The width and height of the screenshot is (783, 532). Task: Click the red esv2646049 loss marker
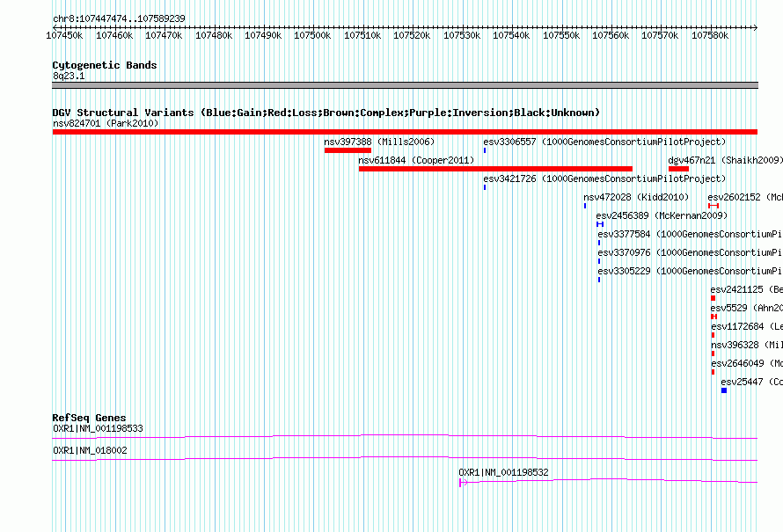pyautogui.click(x=713, y=372)
